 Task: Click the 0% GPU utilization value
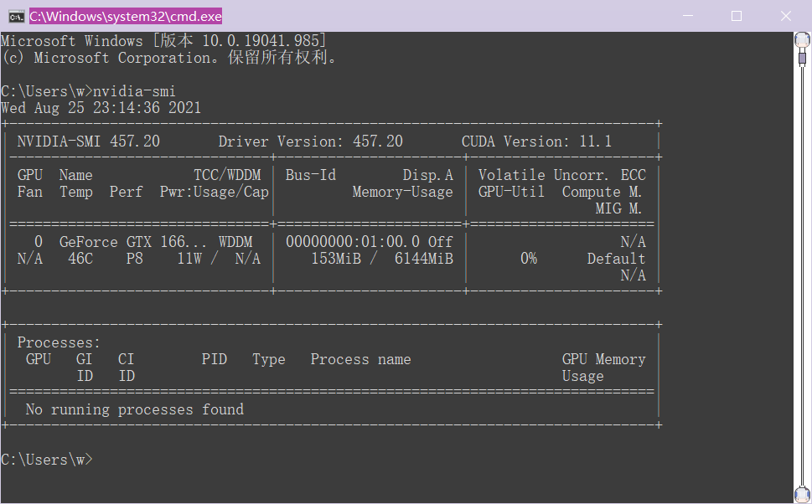coord(528,258)
